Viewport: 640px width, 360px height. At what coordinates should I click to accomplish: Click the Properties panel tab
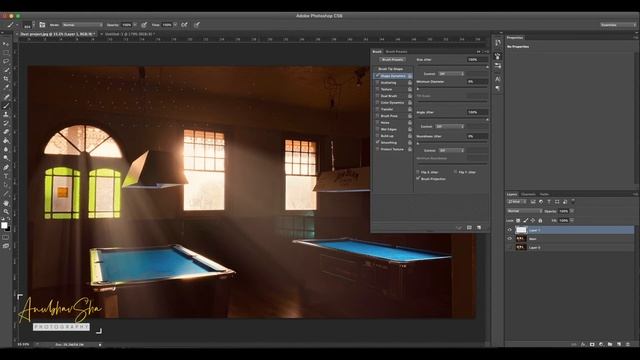coord(515,38)
